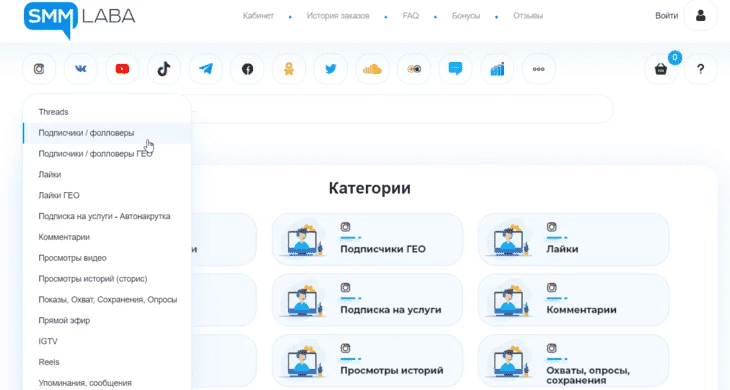Select the icon right of SoundCloud
The image size is (730, 390).
coord(414,69)
